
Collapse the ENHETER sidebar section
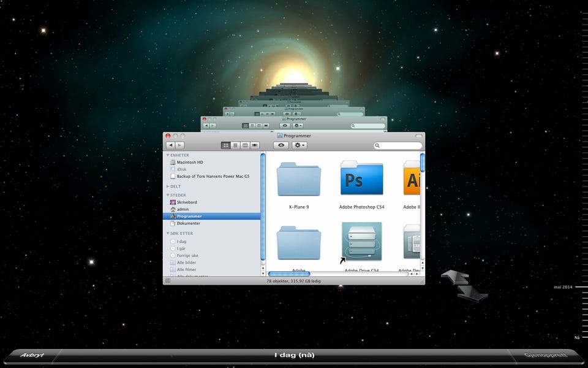168,155
